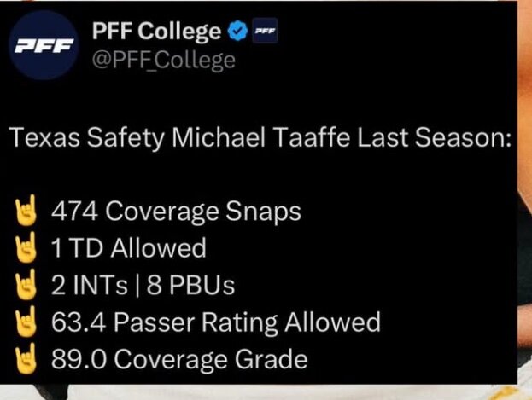Click the horns emoji beside TD Allowed
532x400 pixels.
coord(26,247)
